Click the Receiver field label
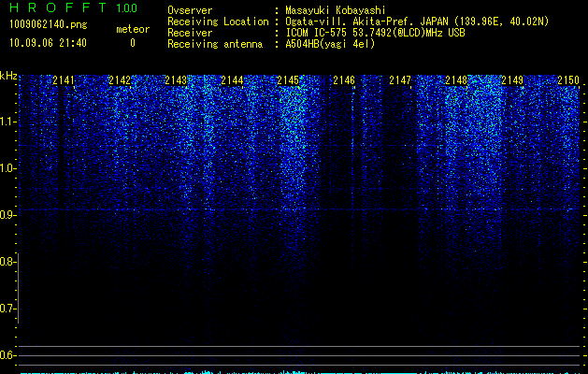Image resolution: width=588 pixels, height=374 pixels. pyautogui.click(x=190, y=33)
